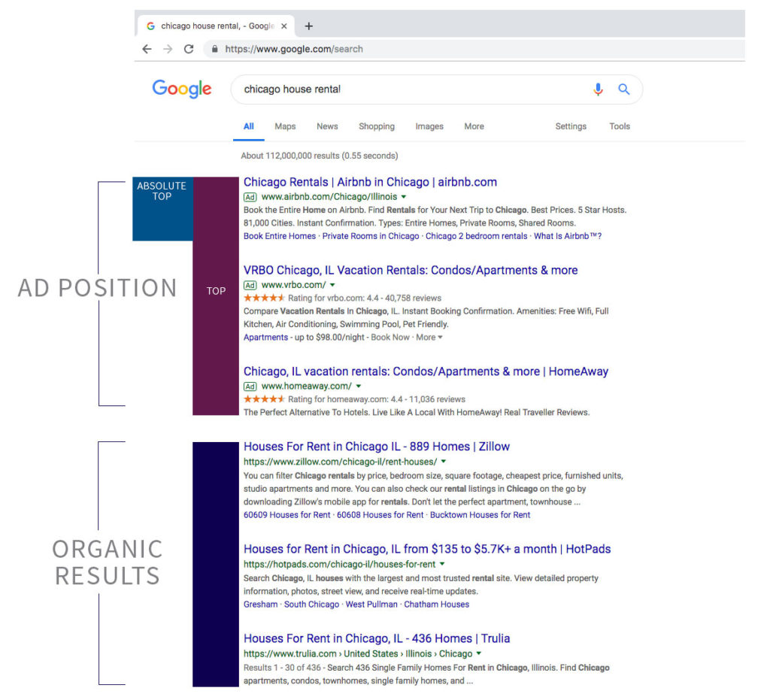Click the microphone icon for voice search
This screenshot has height=700, width=770.
(598, 89)
